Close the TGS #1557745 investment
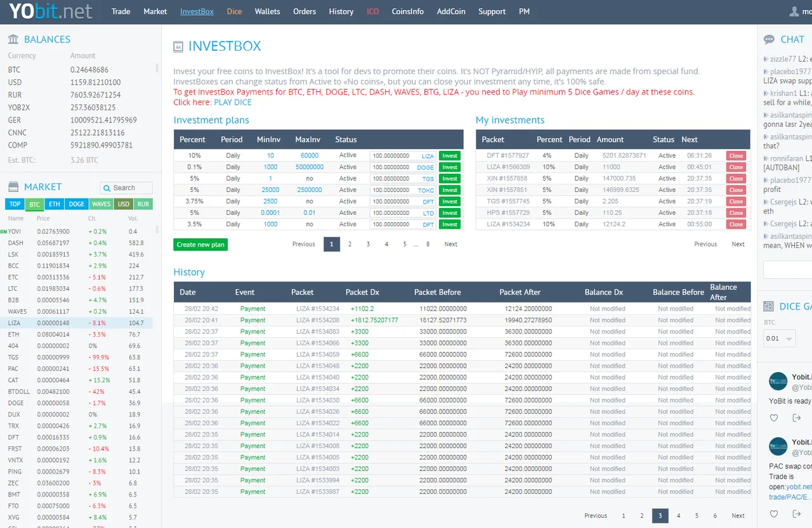The height and width of the screenshot is (528, 812). (x=736, y=202)
